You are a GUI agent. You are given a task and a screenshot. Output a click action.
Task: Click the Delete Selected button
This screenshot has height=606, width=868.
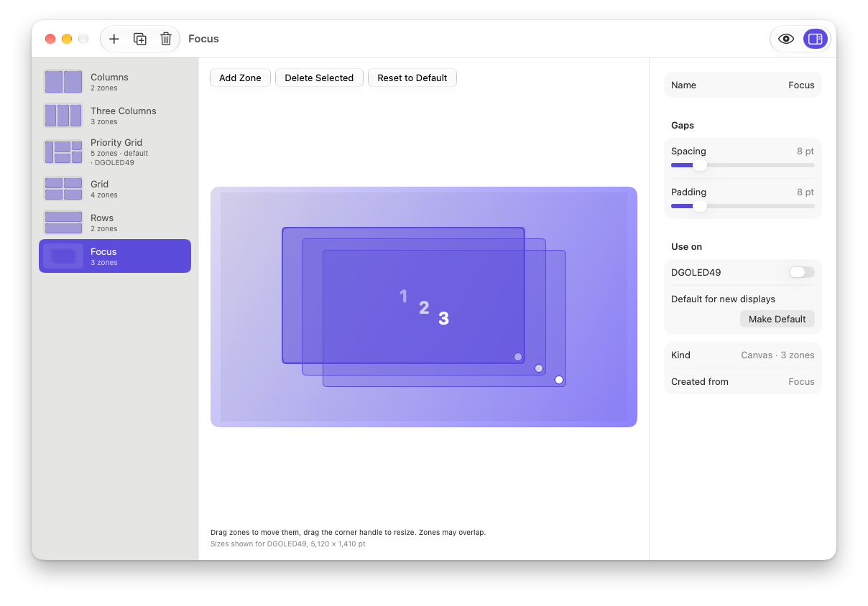(319, 78)
